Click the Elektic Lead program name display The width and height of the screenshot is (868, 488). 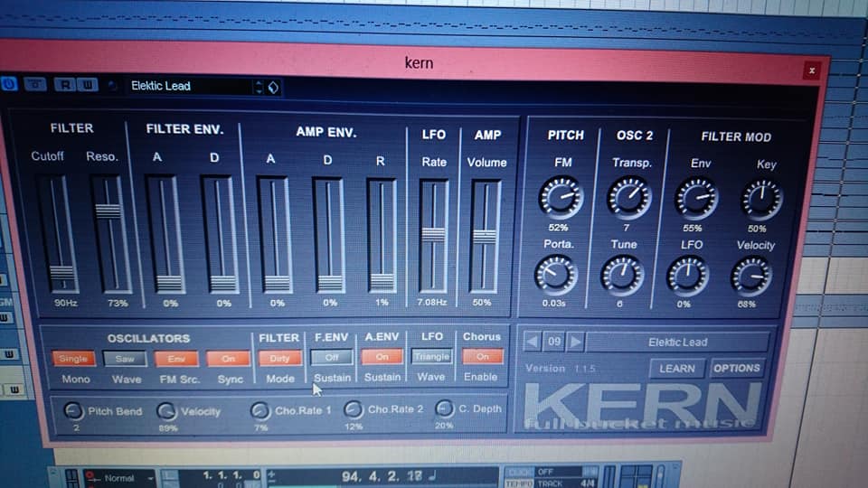[x=677, y=342]
